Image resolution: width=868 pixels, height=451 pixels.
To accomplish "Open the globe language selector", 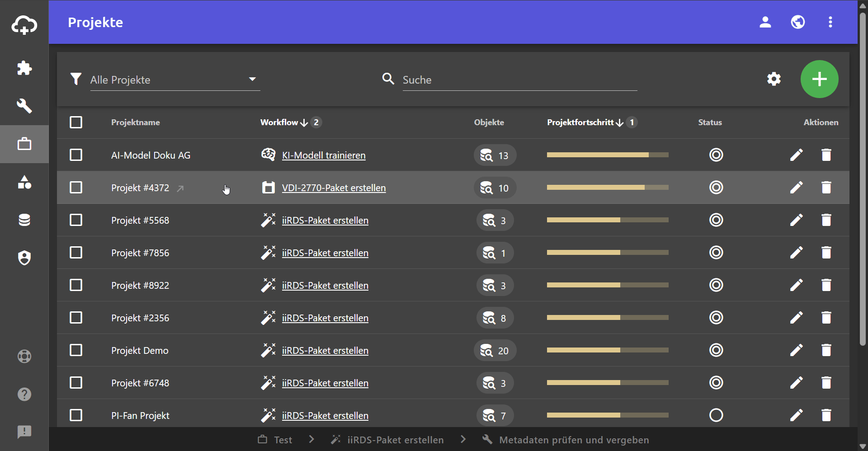I will click(797, 22).
